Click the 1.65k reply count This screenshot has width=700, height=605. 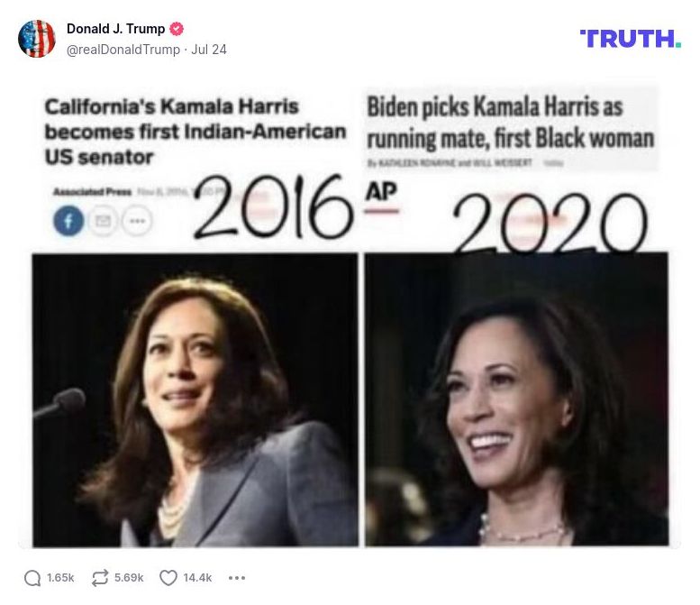pyautogui.click(x=62, y=578)
